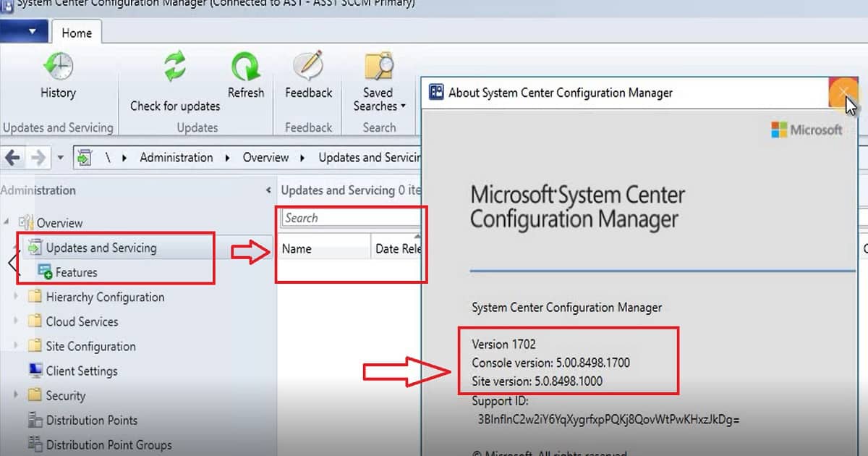The width and height of the screenshot is (868, 456).
Task: Click the About dialog title icon
Action: coord(436,92)
